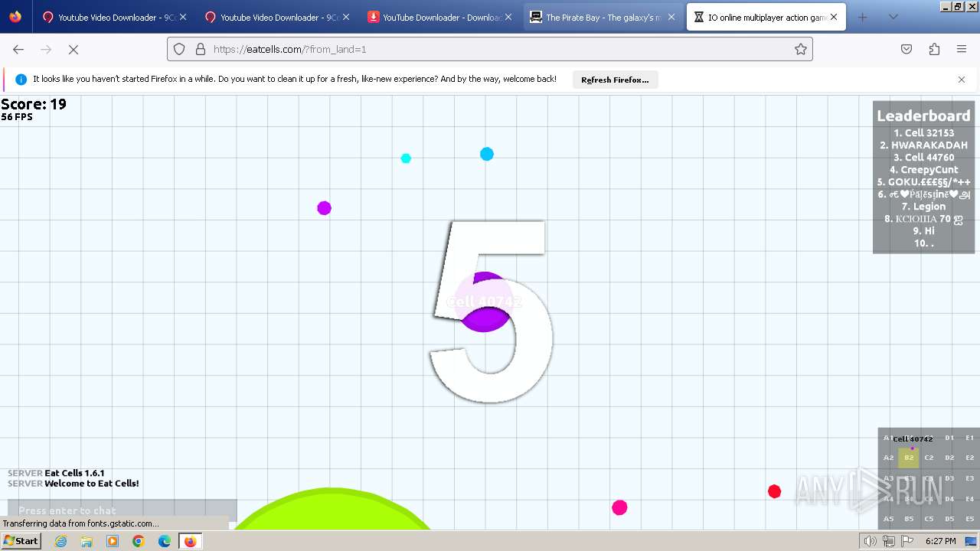Screen dimensions: 980x551
Task: Close the IO online multiplayer action game tab
Action: [834, 17]
